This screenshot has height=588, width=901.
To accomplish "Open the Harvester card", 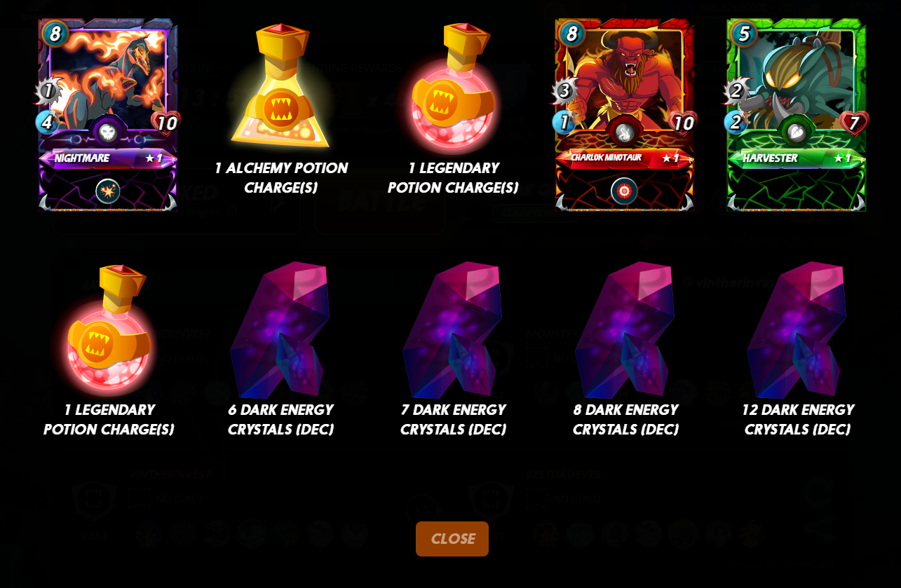I will [x=797, y=115].
